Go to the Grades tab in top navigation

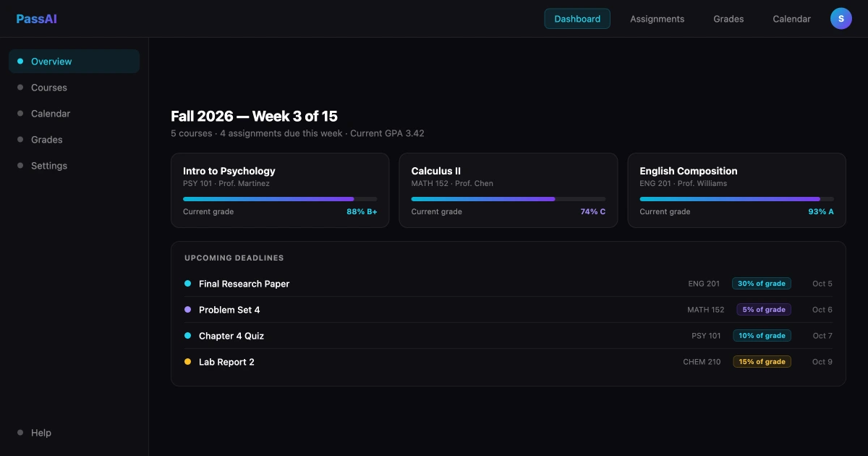(x=728, y=19)
